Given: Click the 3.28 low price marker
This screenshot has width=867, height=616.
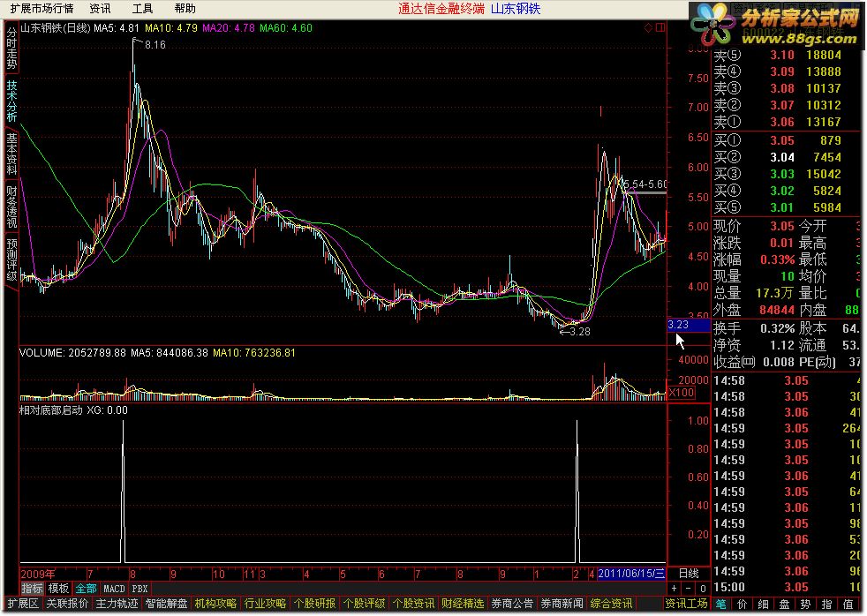Looking at the screenshot, I should (x=579, y=332).
